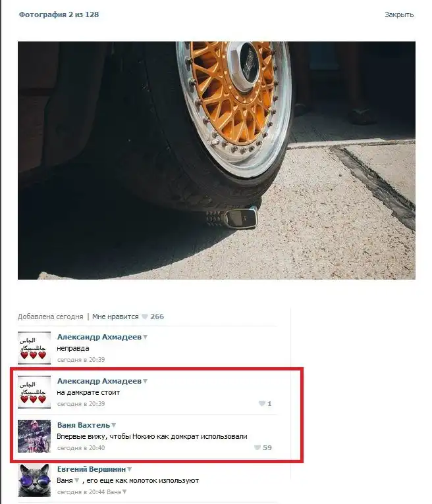This screenshot has width=432, height=504.
Task: Like Ваня Вахтель's comment with 59 hearts
Action: click(x=257, y=447)
